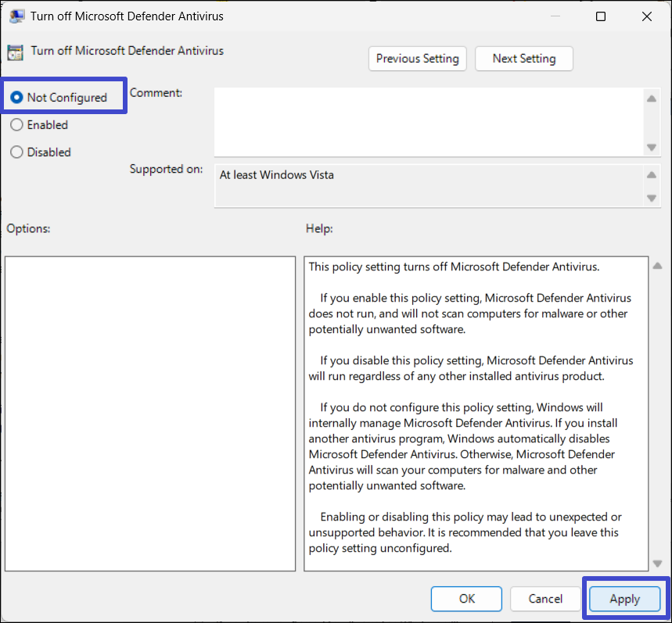Click inside the empty Options pane
The height and width of the screenshot is (623, 672).
coord(150,414)
